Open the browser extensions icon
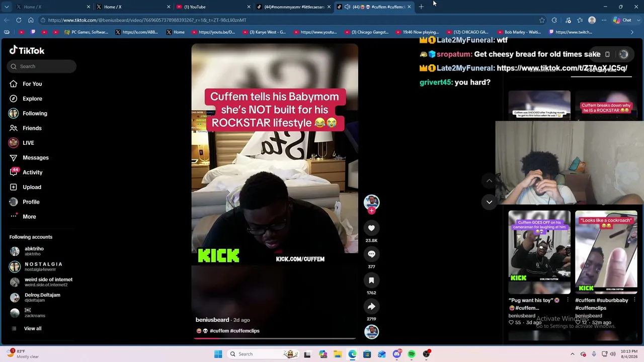Image resolution: width=644 pixels, height=362 pixels. (x=554, y=20)
